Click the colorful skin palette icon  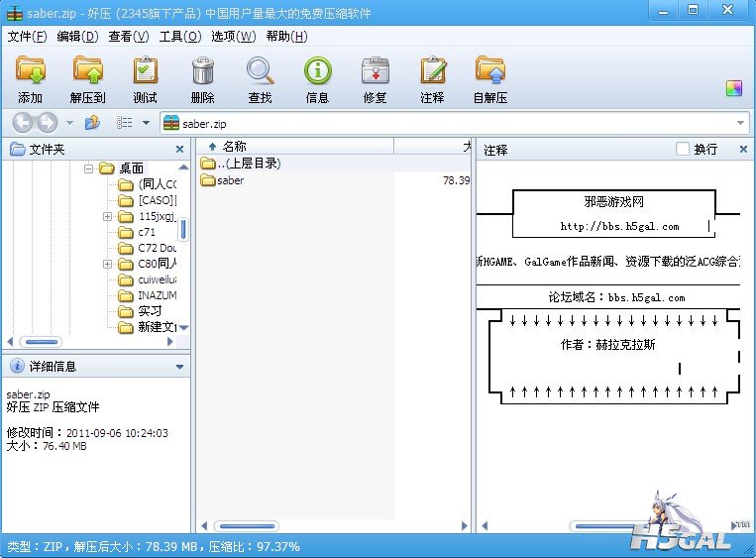point(734,88)
